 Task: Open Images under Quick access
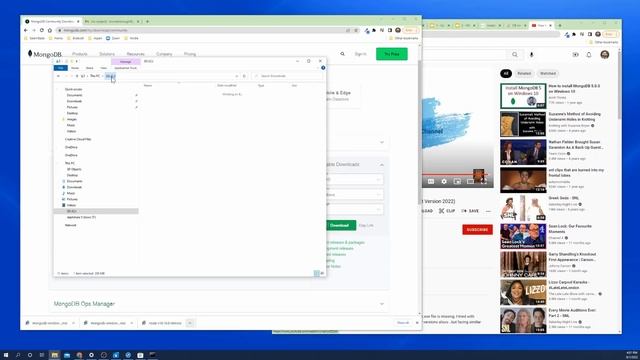71,119
